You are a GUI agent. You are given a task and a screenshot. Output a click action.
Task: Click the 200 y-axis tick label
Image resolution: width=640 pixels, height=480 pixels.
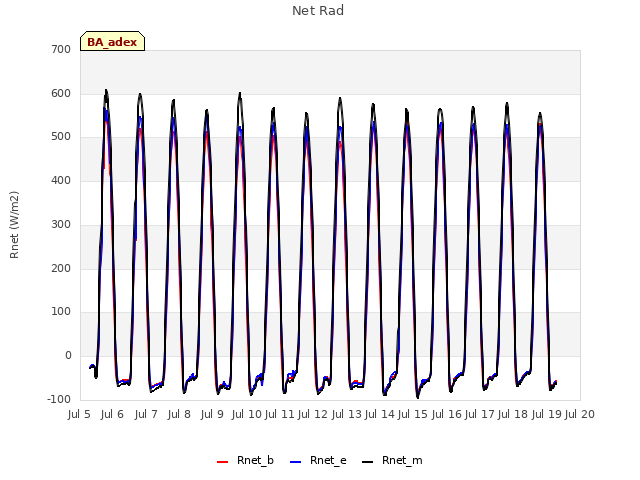click(61, 269)
